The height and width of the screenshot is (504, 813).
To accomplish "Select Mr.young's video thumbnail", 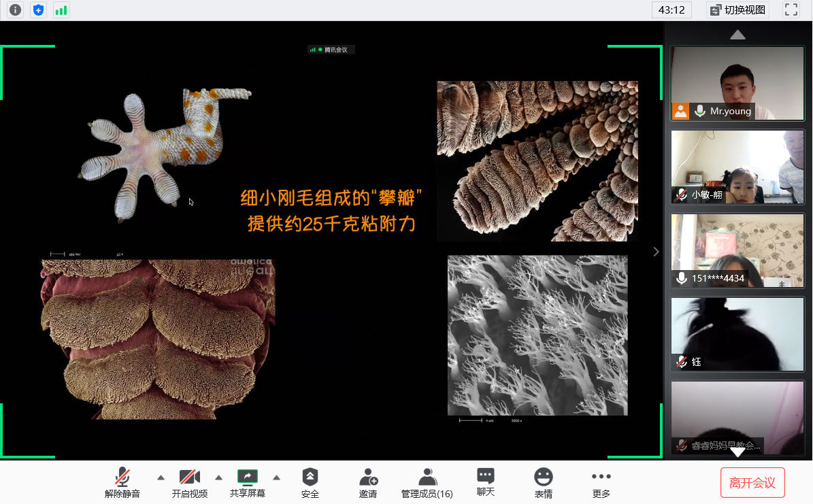I will (737, 83).
